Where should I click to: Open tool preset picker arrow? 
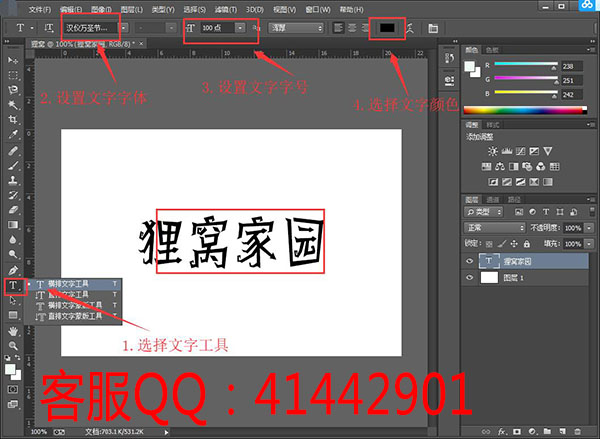tap(32, 28)
